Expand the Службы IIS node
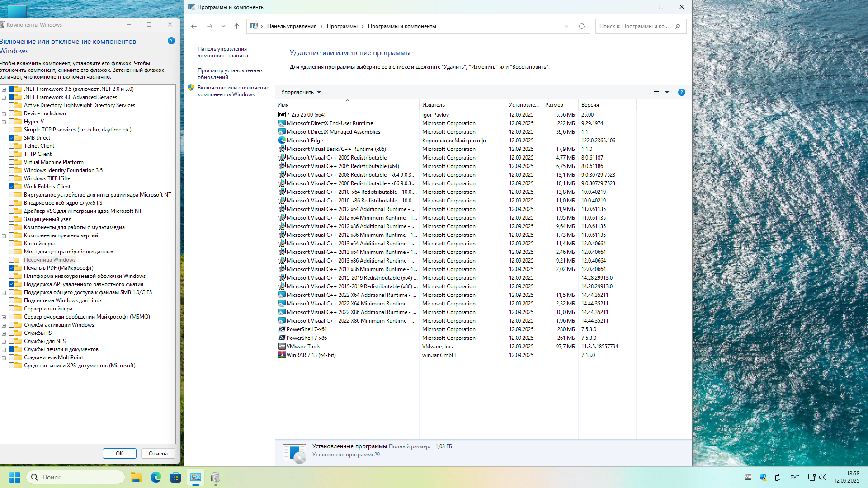Viewport: 868px width, 488px height. 4,333
